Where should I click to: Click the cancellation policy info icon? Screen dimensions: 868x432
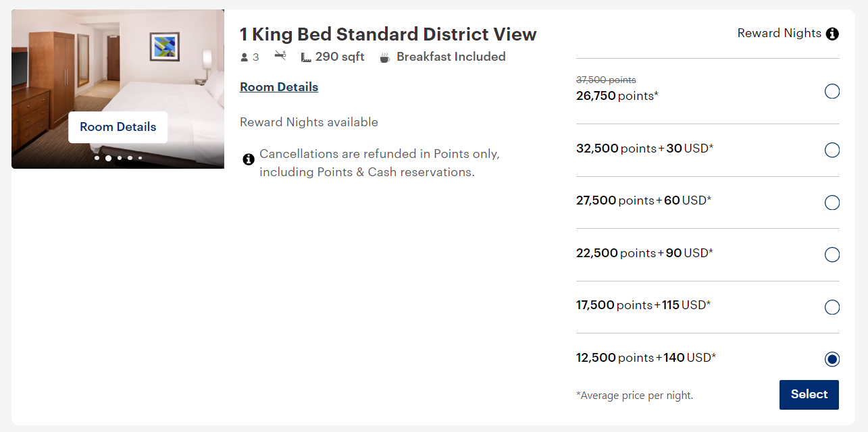[x=249, y=159]
